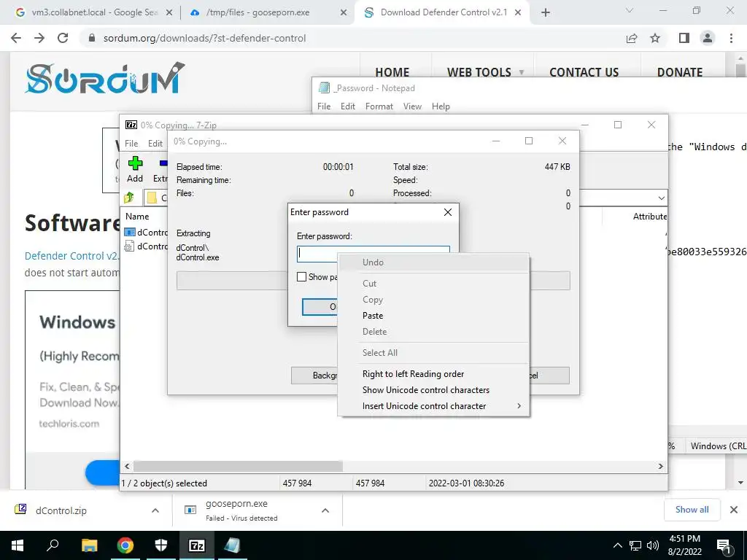Click the Enter password input field
747x560 pixels.
point(373,254)
